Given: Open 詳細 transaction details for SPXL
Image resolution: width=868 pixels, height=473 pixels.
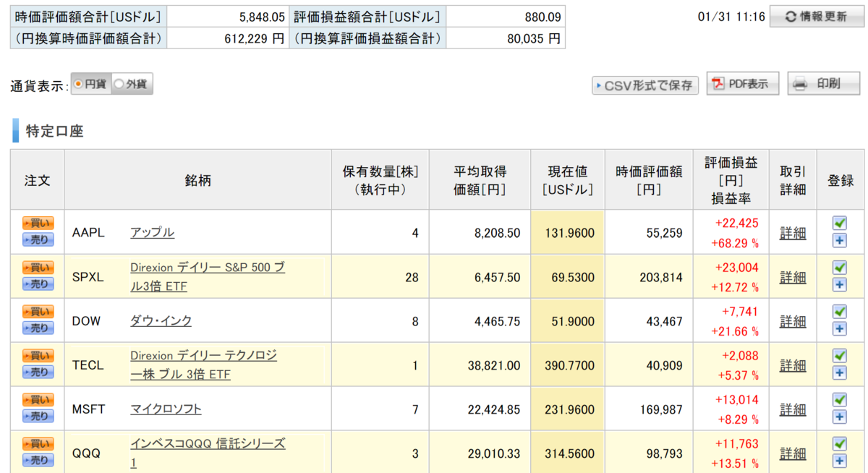Looking at the screenshot, I should click(x=793, y=277).
